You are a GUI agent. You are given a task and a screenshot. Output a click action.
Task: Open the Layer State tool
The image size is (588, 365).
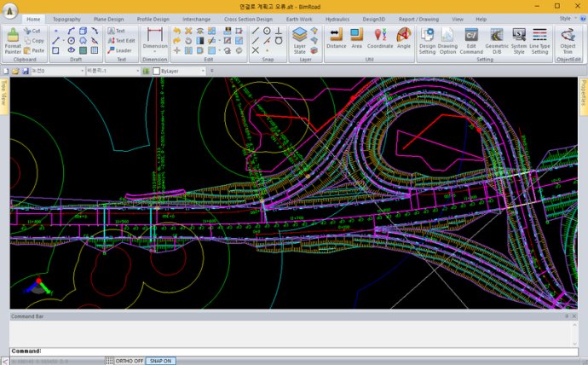[300, 41]
